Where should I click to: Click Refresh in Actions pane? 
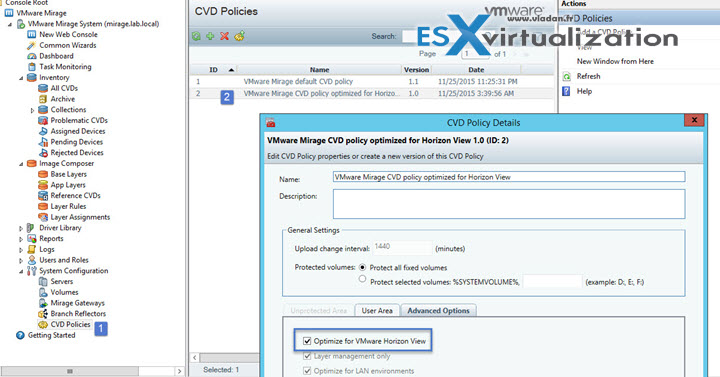click(x=588, y=76)
